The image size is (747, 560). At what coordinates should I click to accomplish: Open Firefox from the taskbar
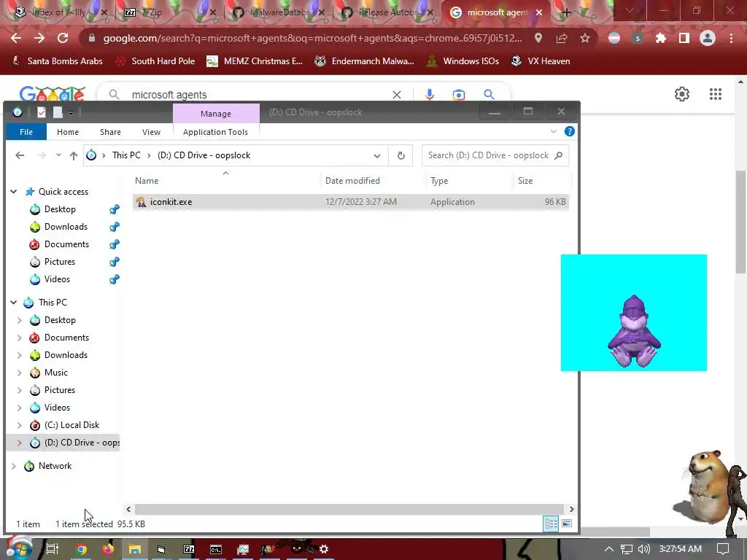pos(108,549)
